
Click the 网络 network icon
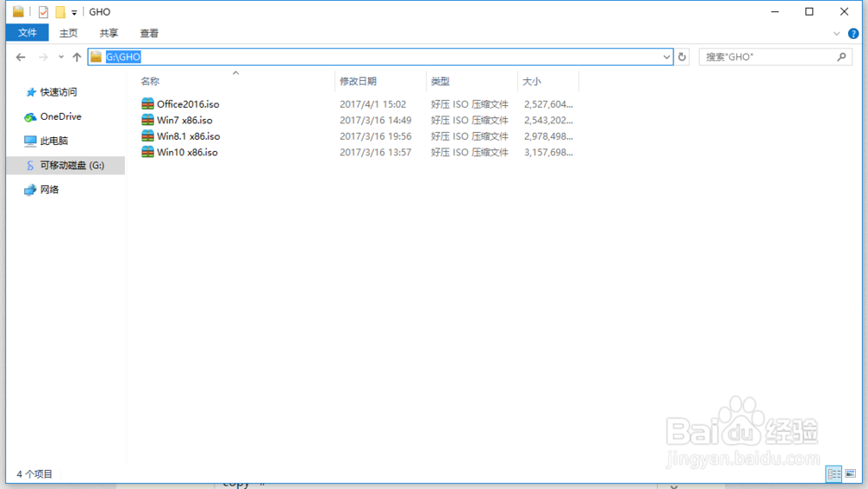(30, 190)
